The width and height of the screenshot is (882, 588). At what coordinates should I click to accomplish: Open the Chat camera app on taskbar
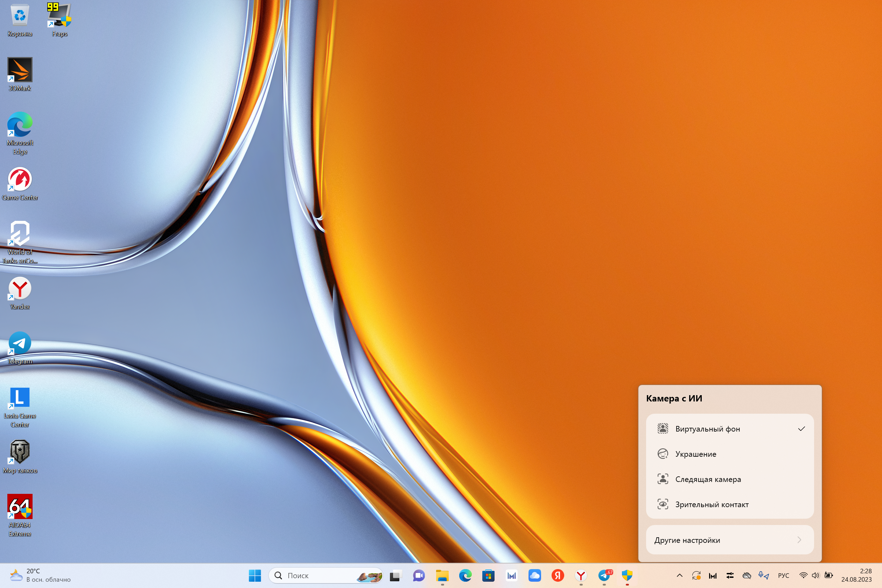(x=419, y=576)
